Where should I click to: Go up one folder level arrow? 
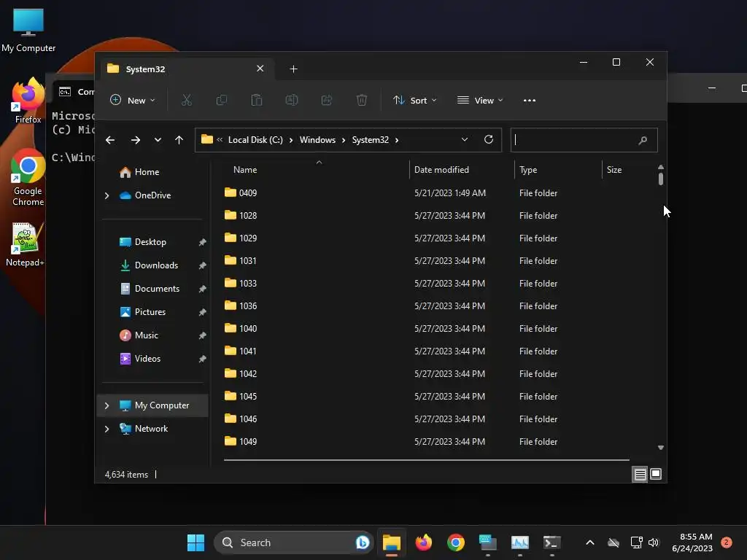point(179,140)
